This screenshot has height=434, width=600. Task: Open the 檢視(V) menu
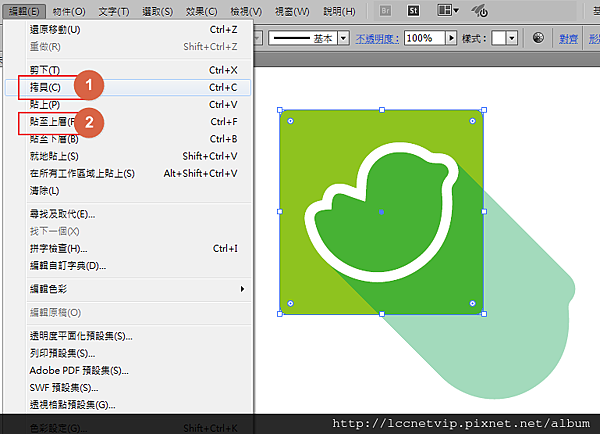(x=246, y=11)
